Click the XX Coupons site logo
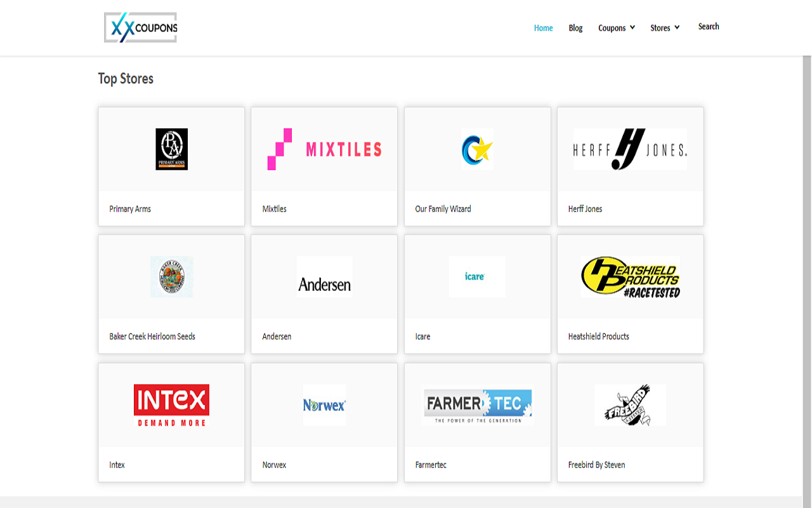The image size is (812, 508). coord(141,27)
